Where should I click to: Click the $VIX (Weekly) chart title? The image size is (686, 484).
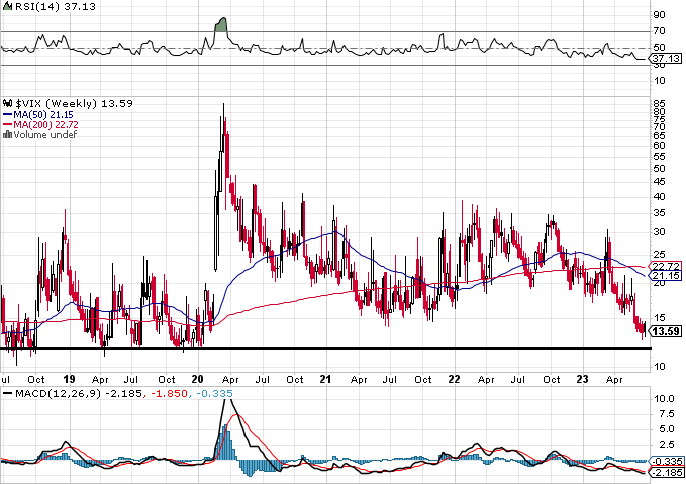pos(56,104)
